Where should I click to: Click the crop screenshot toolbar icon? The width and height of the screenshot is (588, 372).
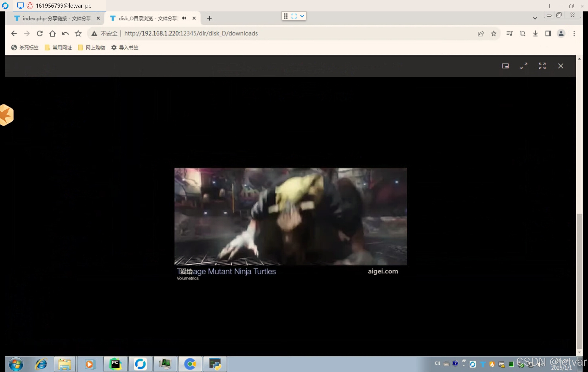[522, 33]
